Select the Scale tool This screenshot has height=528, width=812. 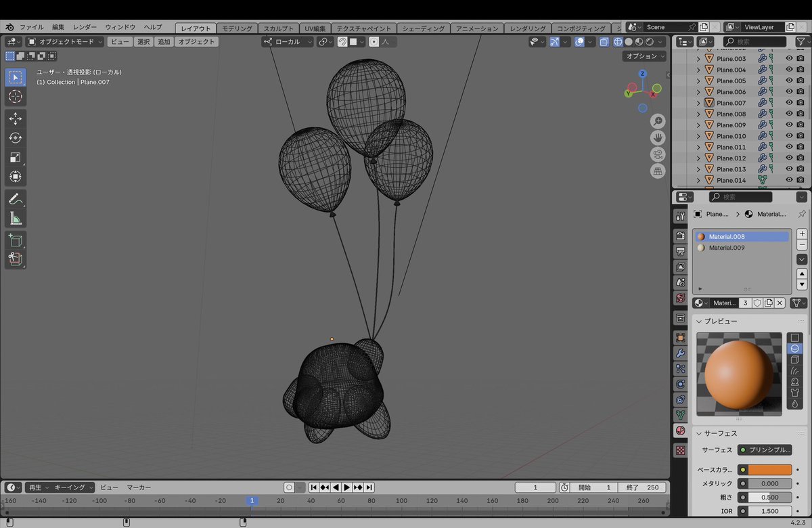click(15, 158)
